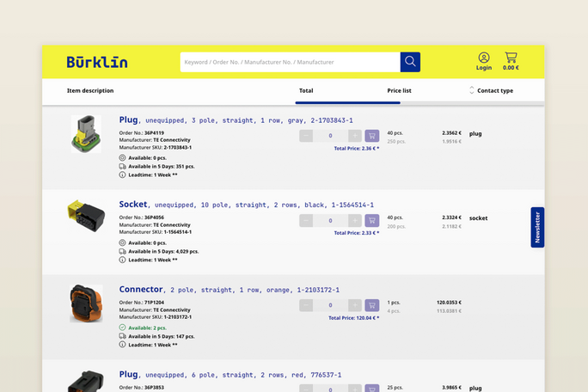Image resolution: width=588 pixels, height=392 pixels.
Task: Sort by the Contact type column
Action: coord(493,90)
